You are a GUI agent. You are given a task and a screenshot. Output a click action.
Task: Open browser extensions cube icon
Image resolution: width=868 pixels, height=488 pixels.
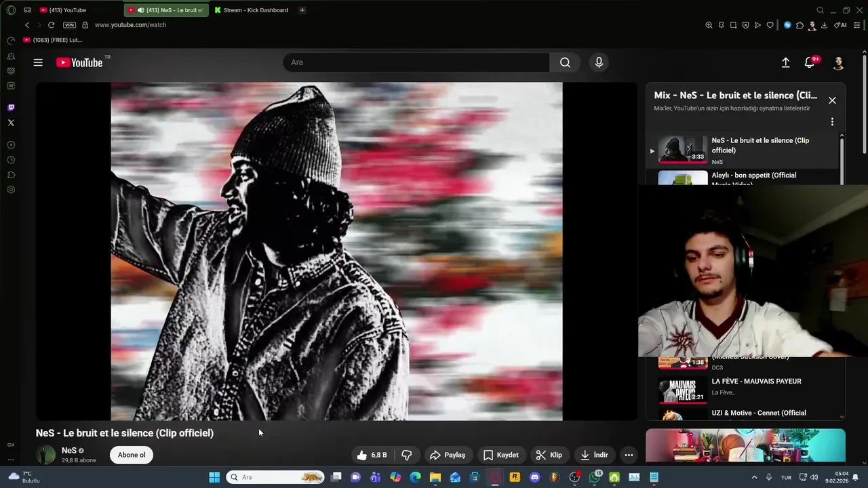[x=800, y=25]
